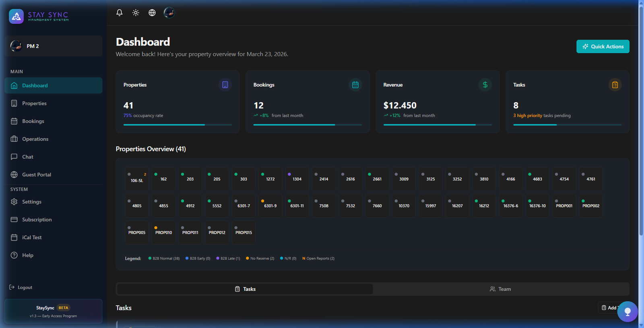Viewport: 644px width, 328px height.
Task: Switch to the Team tab
Action: [x=500, y=289]
